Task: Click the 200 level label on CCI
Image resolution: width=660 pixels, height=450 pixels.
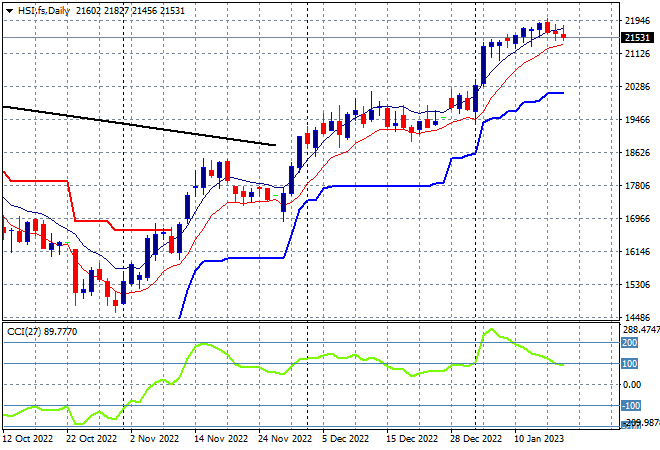Action: point(629,343)
